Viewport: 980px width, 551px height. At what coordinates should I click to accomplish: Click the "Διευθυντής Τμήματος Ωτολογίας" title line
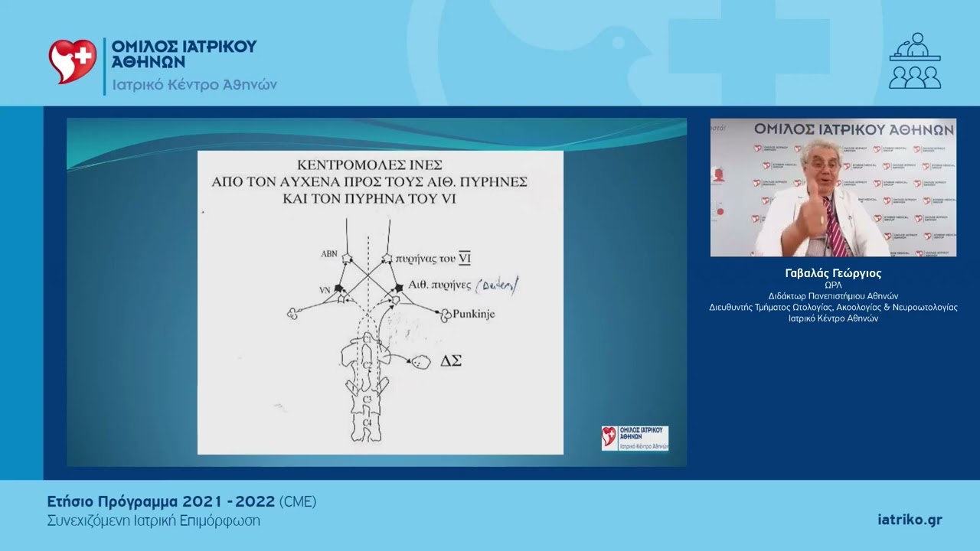click(833, 307)
